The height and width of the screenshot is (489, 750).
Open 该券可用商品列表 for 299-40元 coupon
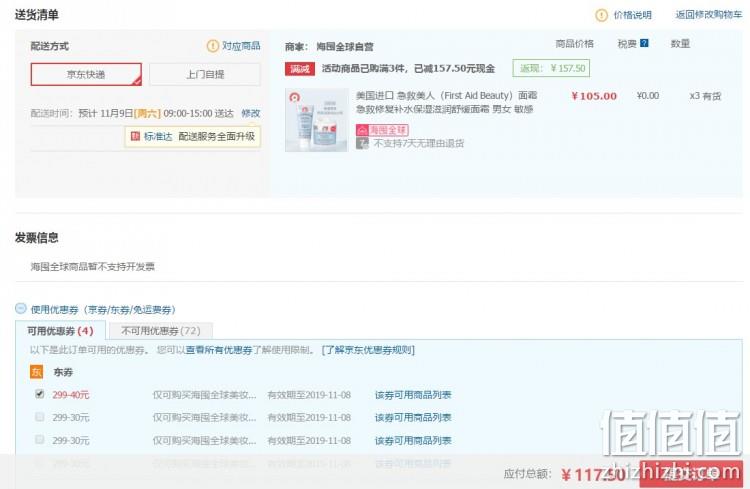coord(413,395)
